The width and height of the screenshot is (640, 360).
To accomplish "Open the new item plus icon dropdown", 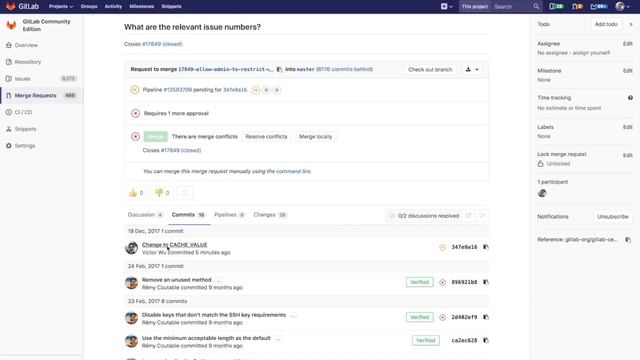I will [447, 6].
